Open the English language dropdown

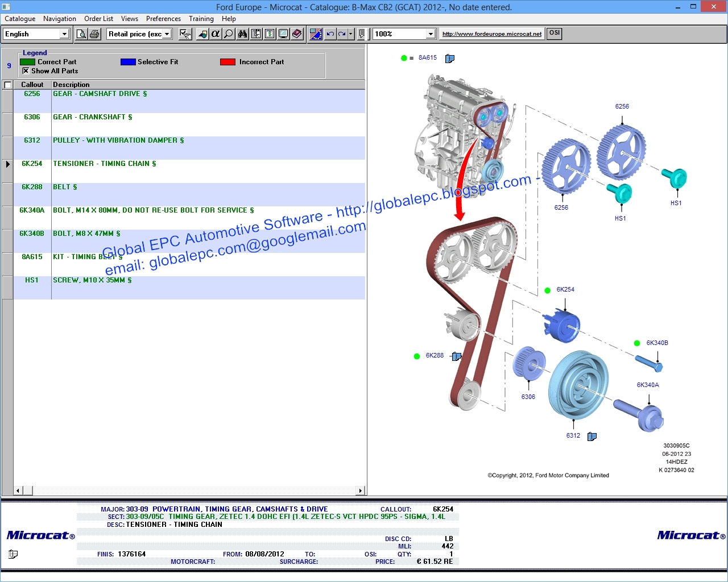pyautogui.click(x=64, y=34)
